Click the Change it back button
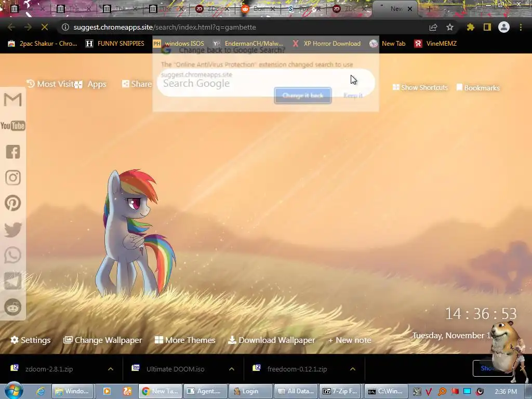532x399 pixels. [303, 96]
